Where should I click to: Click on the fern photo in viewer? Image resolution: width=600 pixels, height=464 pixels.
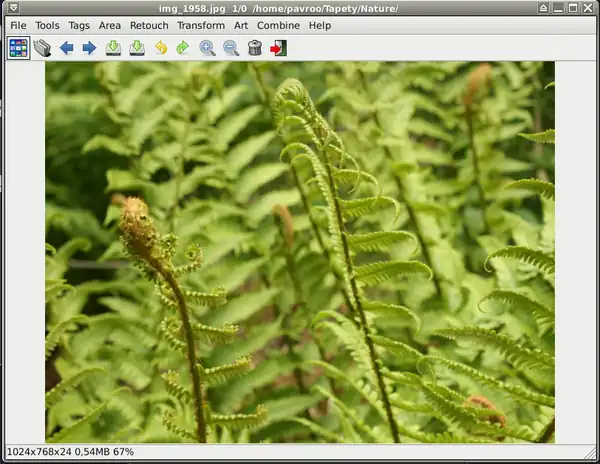coord(300,252)
